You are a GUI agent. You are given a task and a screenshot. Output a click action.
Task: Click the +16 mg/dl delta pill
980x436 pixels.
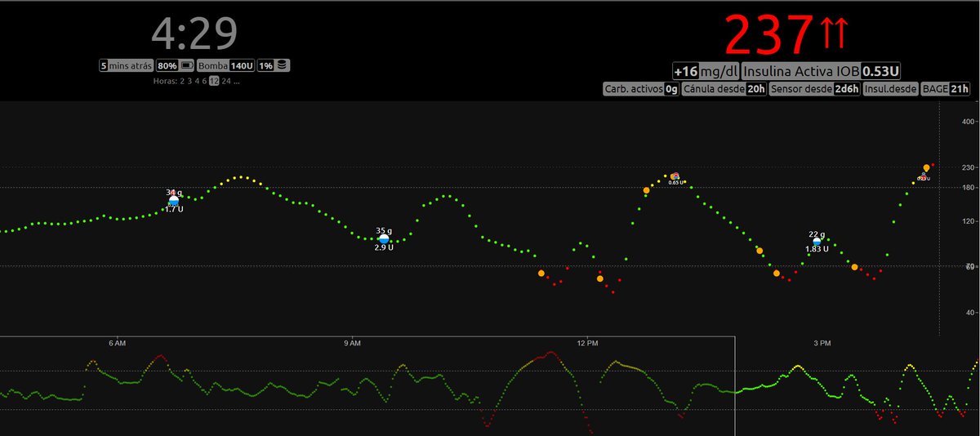(x=706, y=71)
